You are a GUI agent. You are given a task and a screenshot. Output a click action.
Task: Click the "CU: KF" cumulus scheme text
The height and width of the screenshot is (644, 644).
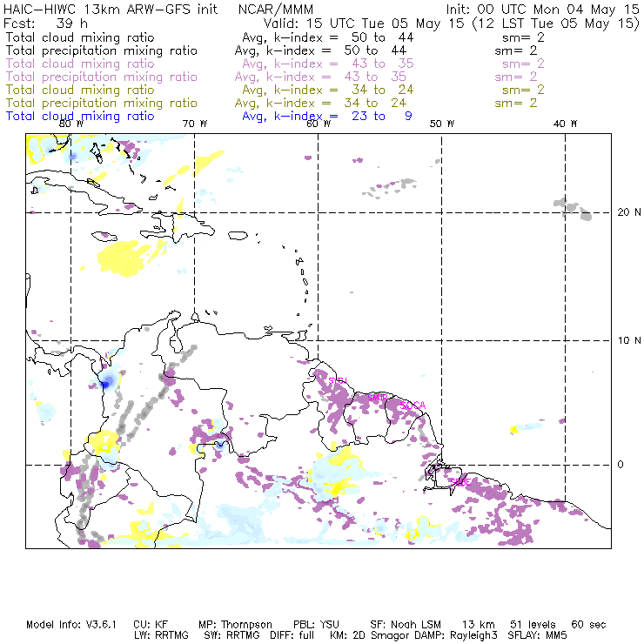151,625
